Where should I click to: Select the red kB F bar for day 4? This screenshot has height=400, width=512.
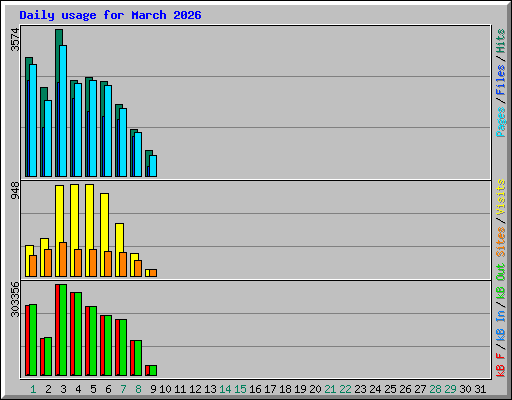[72, 334]
